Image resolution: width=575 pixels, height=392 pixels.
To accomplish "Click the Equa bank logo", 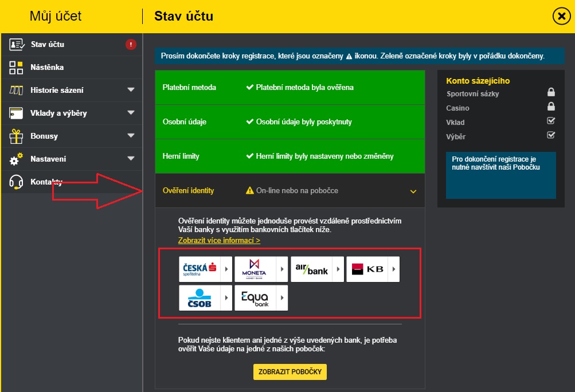I will [x=256, y=298].
